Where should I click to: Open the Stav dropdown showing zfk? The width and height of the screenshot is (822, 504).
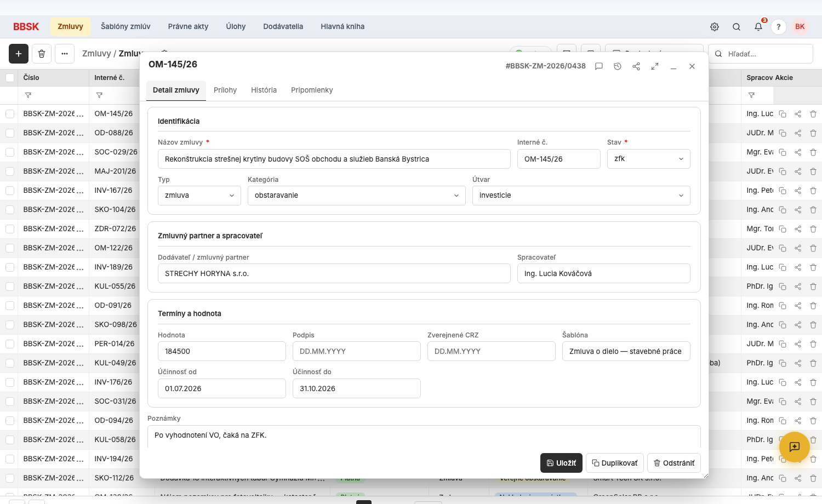(x=648, y=159)
